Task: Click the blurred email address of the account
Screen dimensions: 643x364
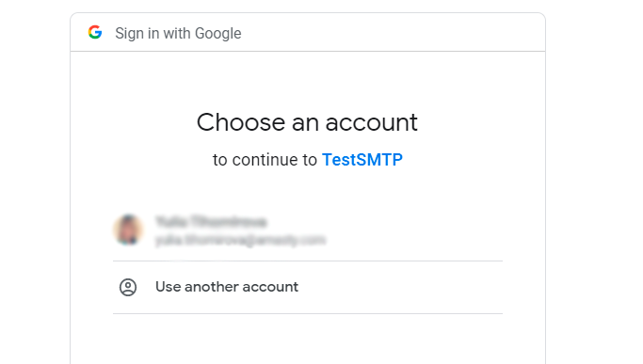Action: (240, 240)
